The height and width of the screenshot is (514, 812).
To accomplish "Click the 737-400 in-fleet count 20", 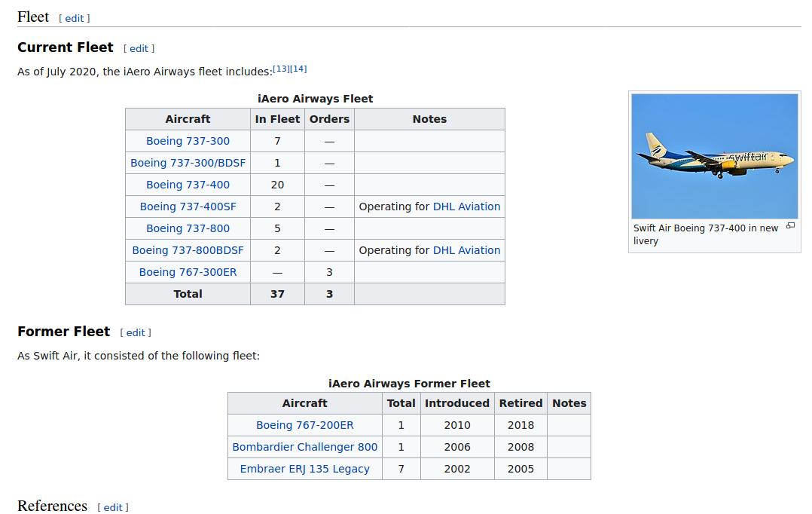I will [277, 185].
